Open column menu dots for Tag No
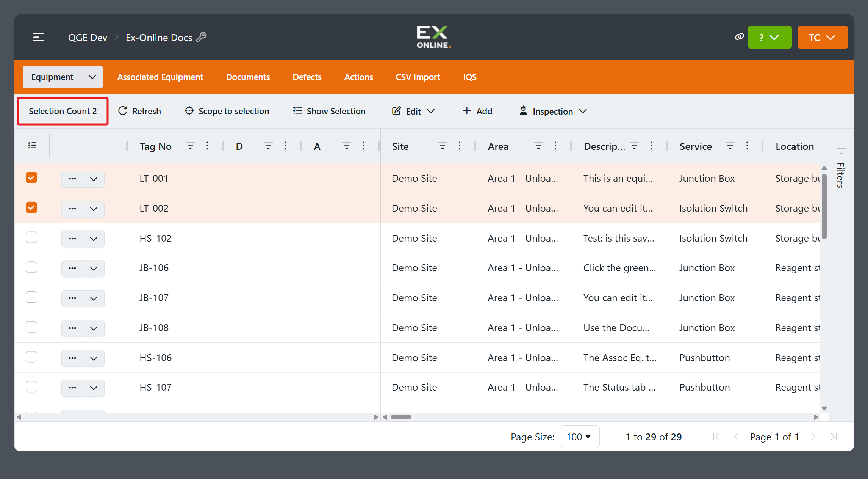 [x=207, y=146]
